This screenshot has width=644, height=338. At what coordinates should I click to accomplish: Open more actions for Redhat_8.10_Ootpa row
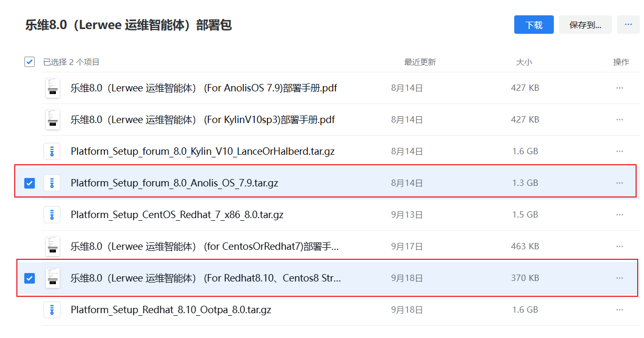tap(620, 310)
